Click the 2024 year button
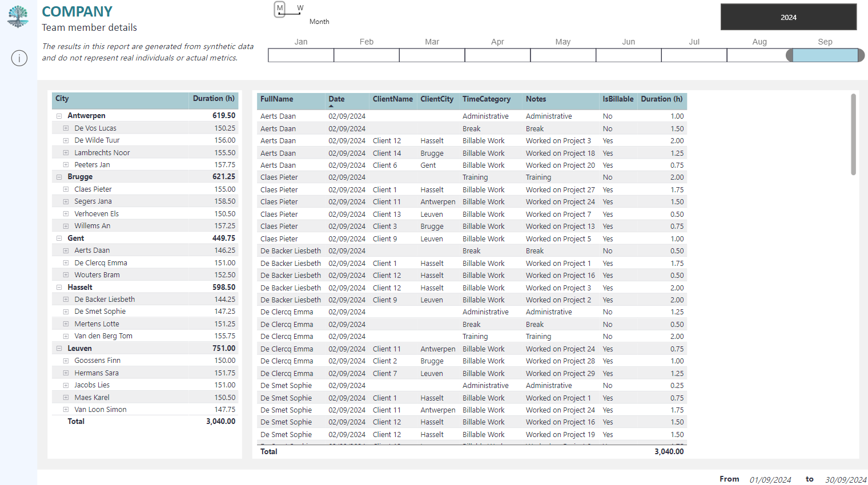 [x=789, y=17]
